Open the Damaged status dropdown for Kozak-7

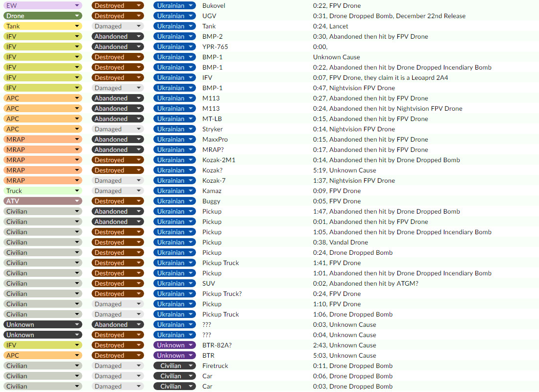(118, 180)
